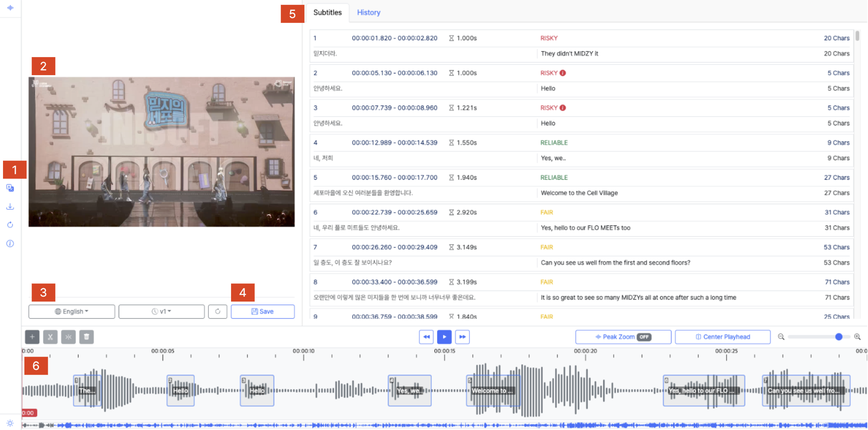
Task: Select waveform segment 7 'Can you see us well'
Action: tap(806, 391)
